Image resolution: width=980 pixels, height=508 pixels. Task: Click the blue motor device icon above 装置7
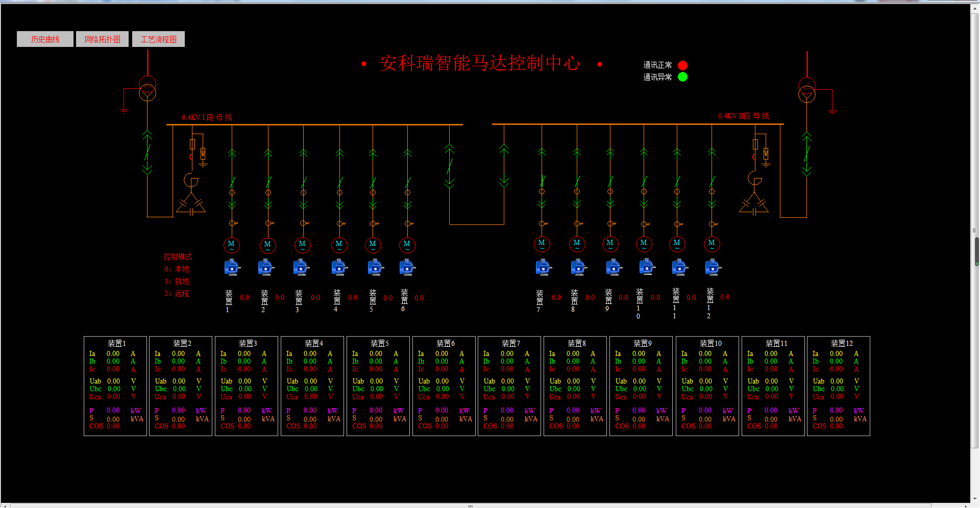point(544,267)
